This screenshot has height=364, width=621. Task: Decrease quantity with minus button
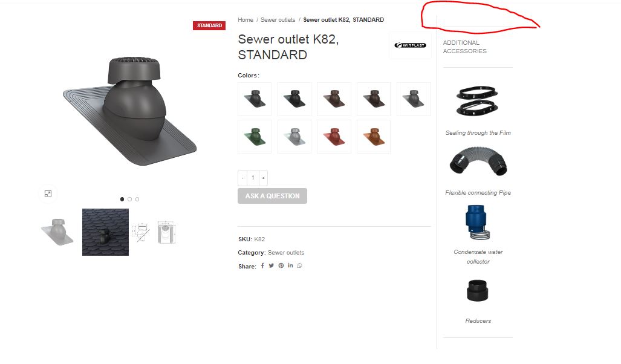tap(242, 178)
